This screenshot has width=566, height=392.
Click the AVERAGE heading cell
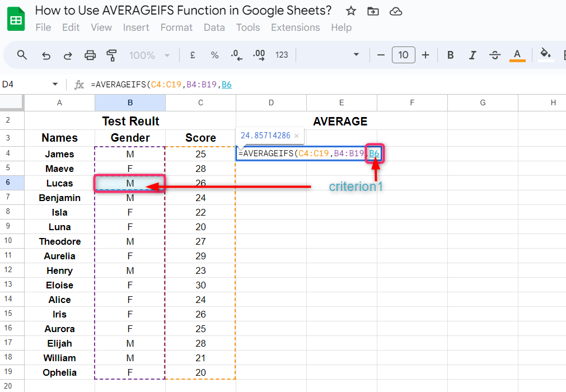[x=340, y=122]
